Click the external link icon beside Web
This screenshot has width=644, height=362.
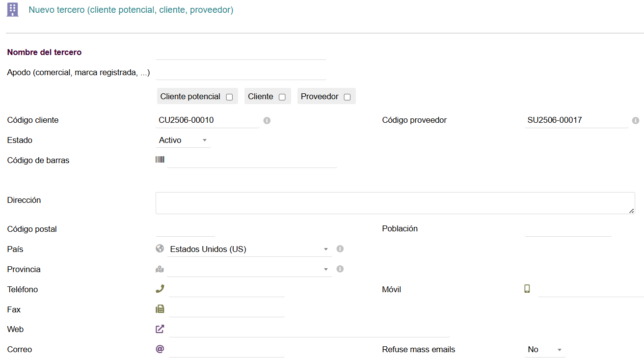pos(160,329)
